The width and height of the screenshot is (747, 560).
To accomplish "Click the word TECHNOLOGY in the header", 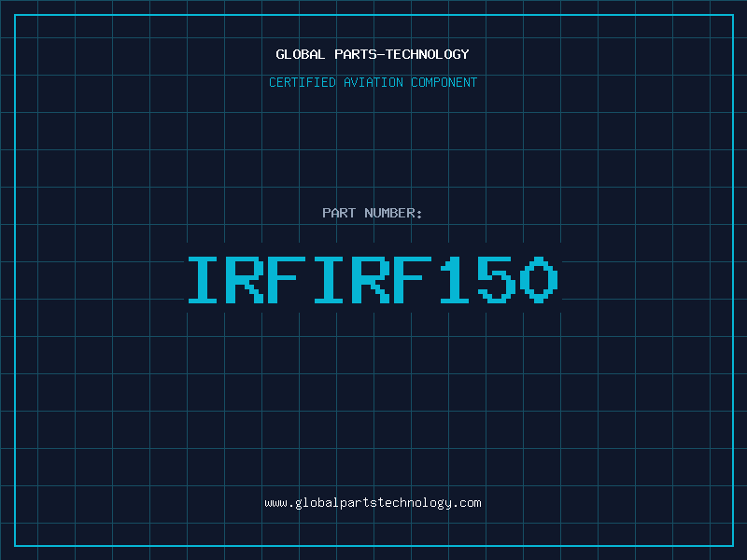I will coord(432,54).
